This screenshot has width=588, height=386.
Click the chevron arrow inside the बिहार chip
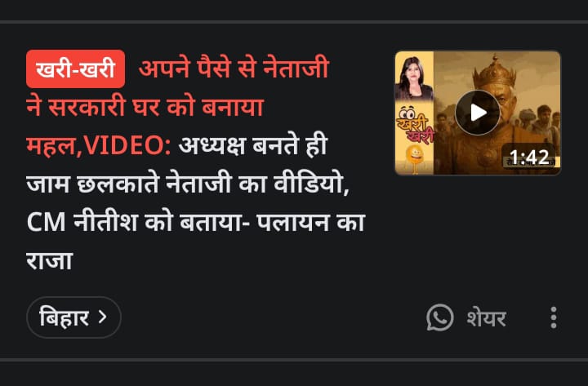[x=102, y=317]
